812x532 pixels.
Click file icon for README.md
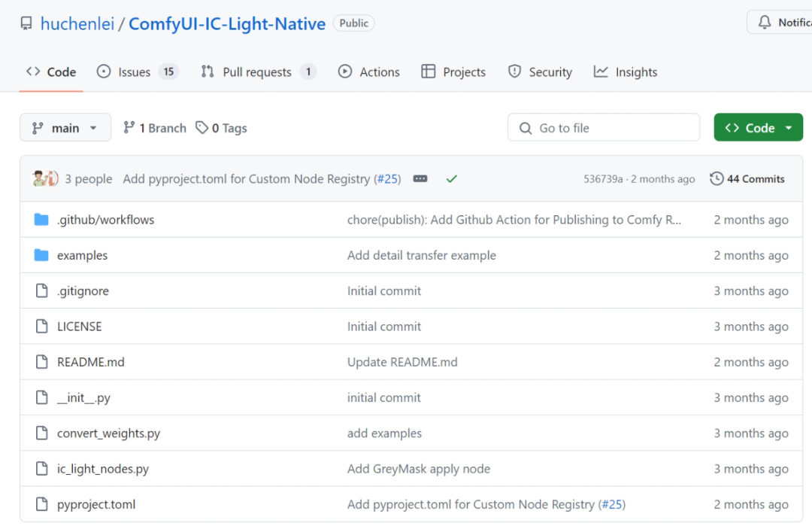(41, 362)
